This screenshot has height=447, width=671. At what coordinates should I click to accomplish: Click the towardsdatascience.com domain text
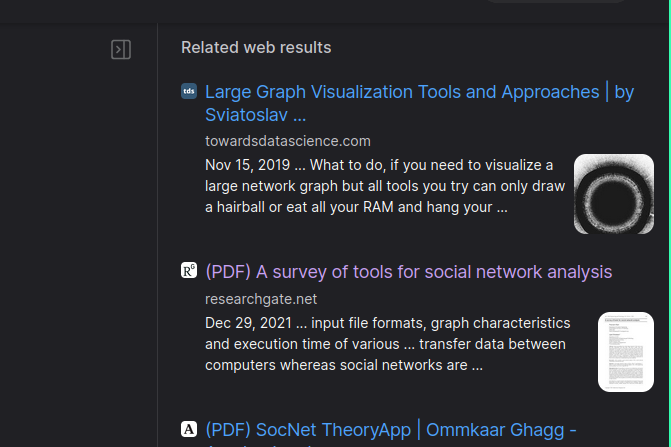(x=288, y=141)
